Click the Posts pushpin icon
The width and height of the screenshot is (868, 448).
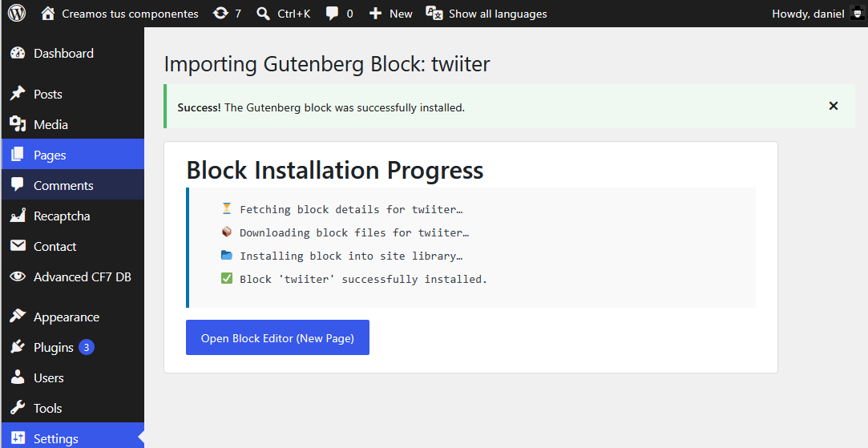point(18,94)
